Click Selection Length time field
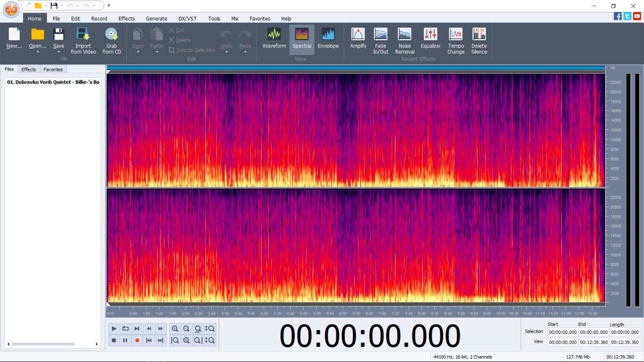 click(x=625, y=332)
